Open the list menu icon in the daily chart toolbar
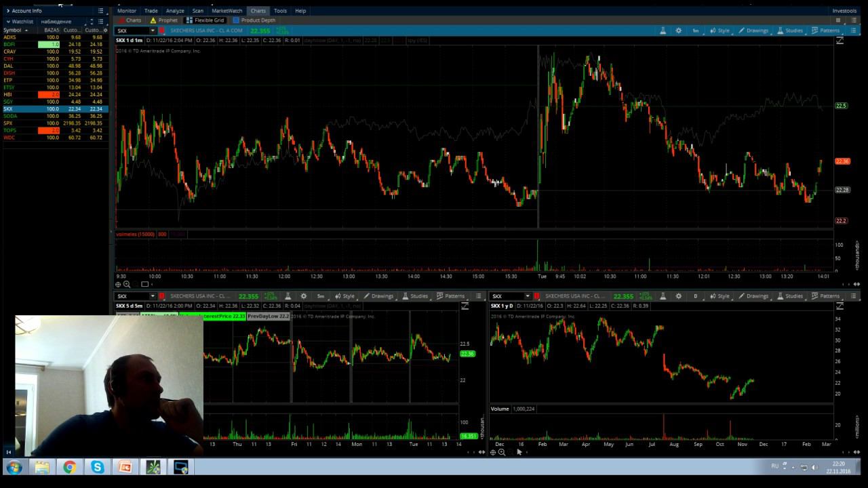 click(x=853, y=296)
